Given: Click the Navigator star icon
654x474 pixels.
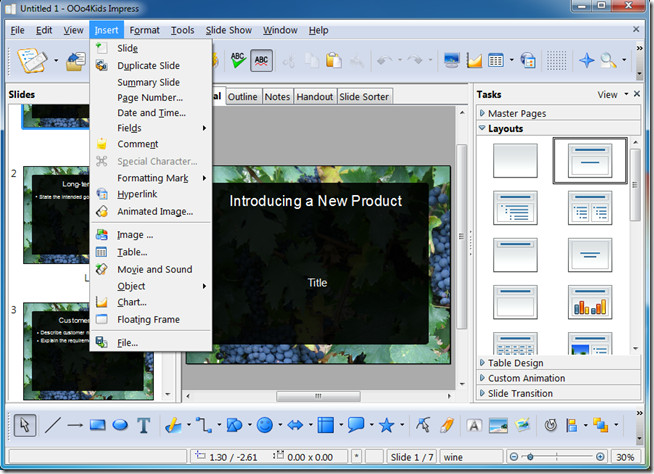Looking at the screenshot, I should [586, 61].
